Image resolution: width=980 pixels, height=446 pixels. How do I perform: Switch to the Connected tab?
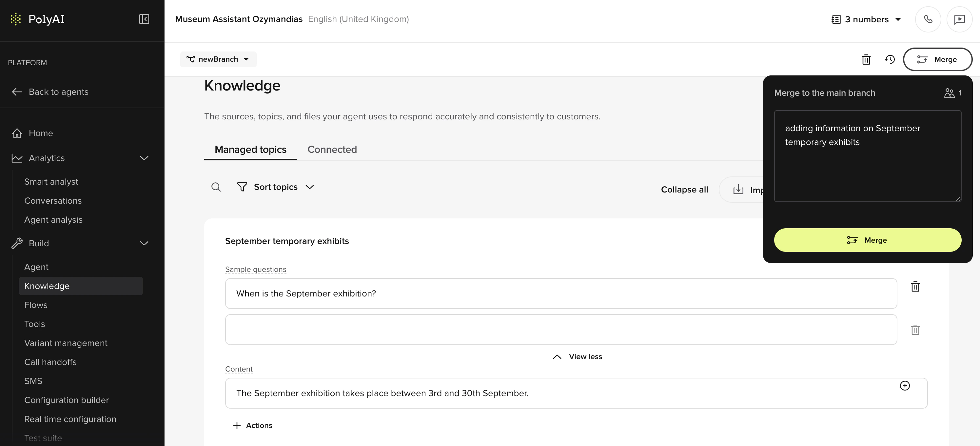point(332,150)
